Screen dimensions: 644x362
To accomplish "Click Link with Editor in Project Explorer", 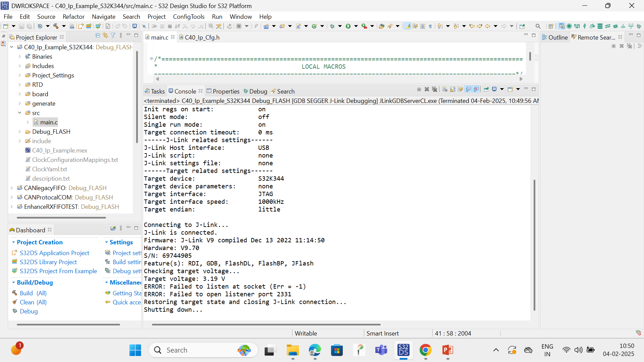I will [105, 36].
